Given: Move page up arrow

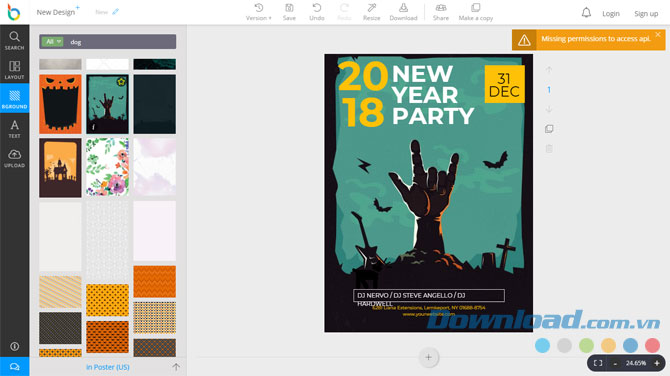Looking at the screenshot, I should (549, 70).
